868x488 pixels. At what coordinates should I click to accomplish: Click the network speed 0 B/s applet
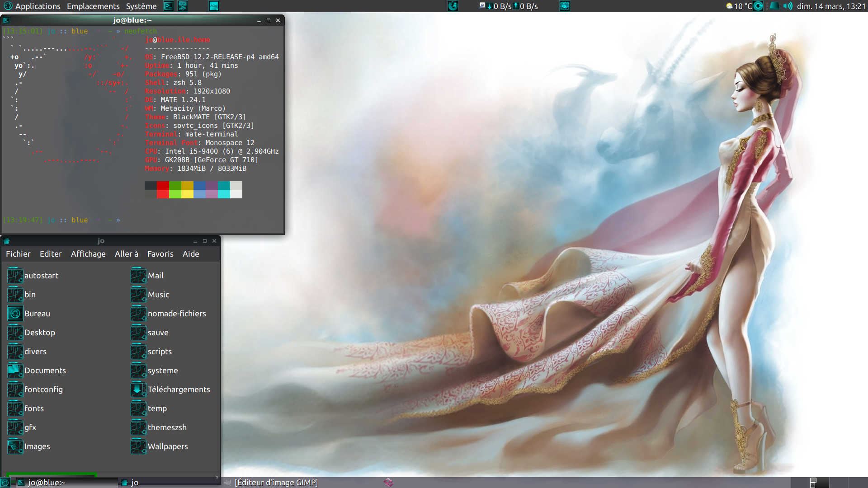(x=509, y=6)
